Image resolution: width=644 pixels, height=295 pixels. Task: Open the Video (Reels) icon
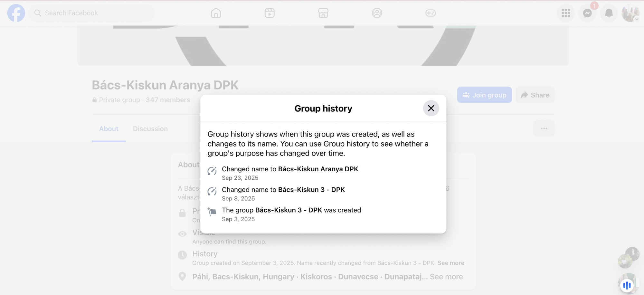270,13
